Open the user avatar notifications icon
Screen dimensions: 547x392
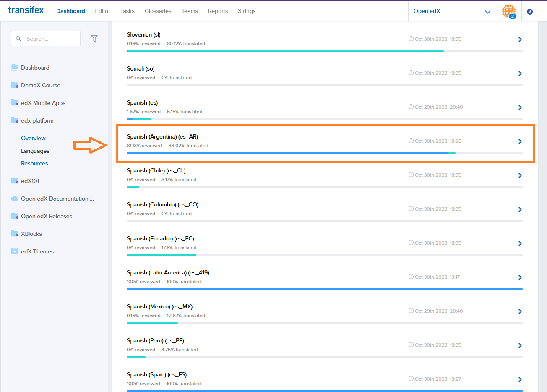pos(508,11)
